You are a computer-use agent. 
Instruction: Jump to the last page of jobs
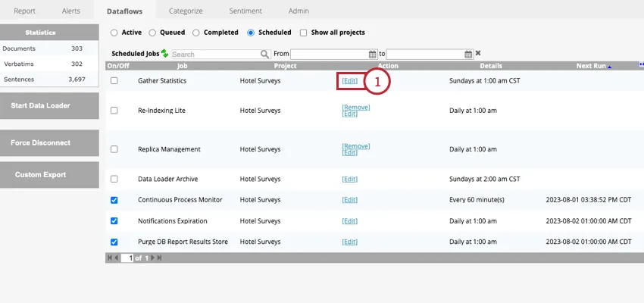(159, 258)
